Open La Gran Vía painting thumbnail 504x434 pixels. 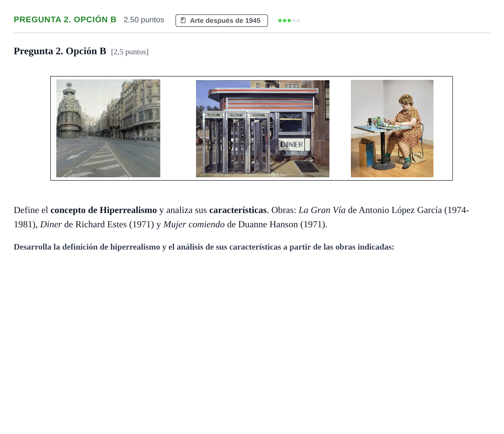coord(108,128)
